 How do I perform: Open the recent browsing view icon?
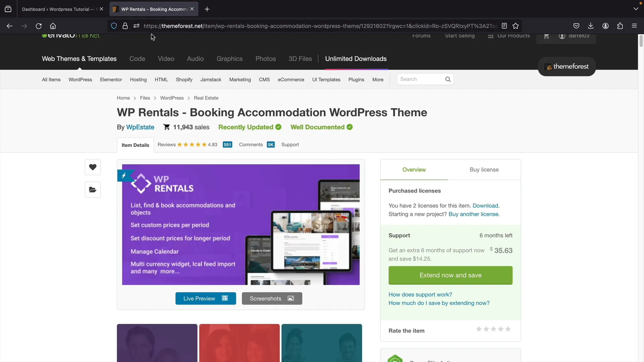[8, 9]
